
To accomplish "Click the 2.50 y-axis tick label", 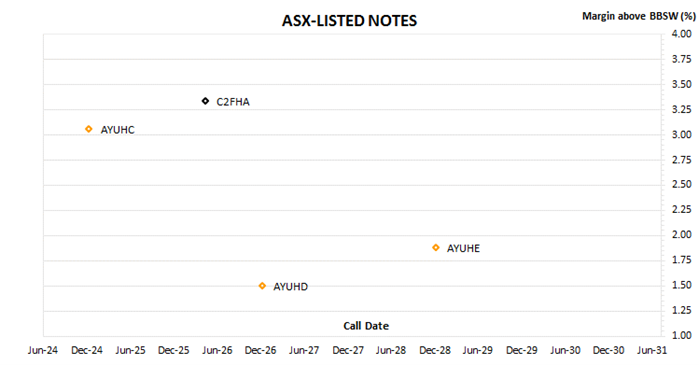I will pyautogui.click(x=682, y=185).
